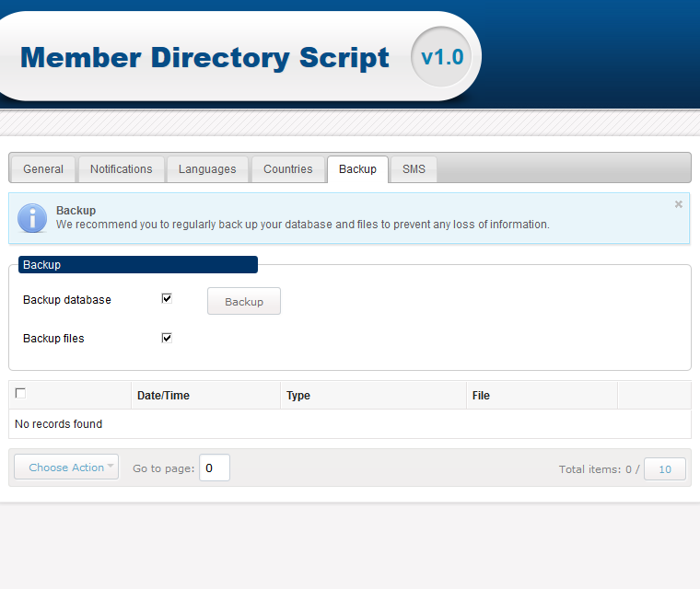Click the blue info icon
This screenshot has height=589, width=700.
pos(32,218)
